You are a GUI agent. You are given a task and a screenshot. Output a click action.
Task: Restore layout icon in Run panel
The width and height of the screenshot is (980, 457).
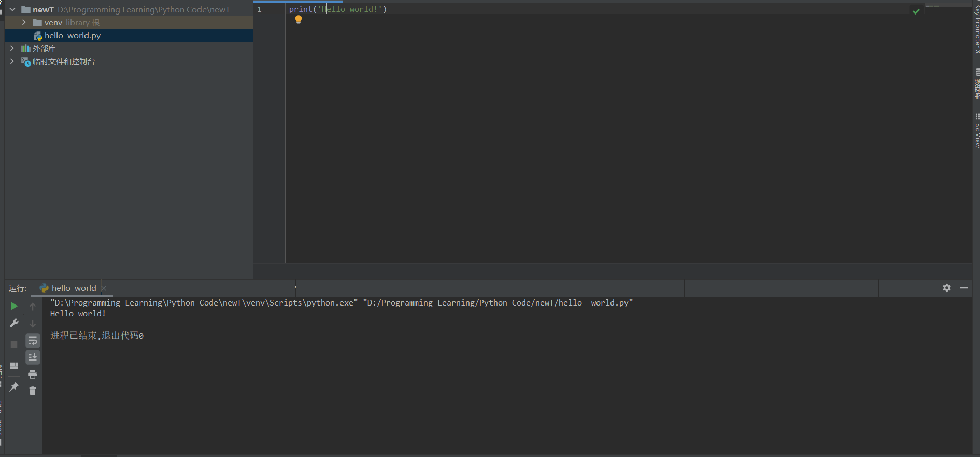[14, 366]
